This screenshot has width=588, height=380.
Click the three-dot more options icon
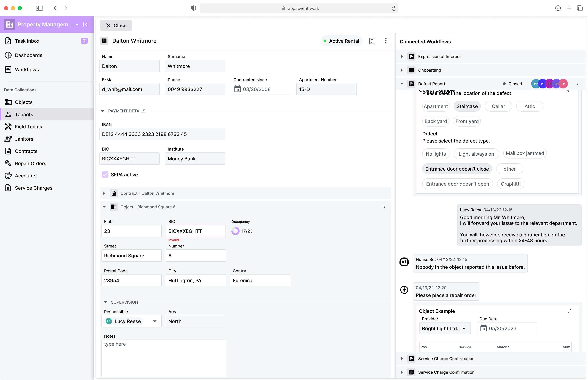click(x=386, y=41)
